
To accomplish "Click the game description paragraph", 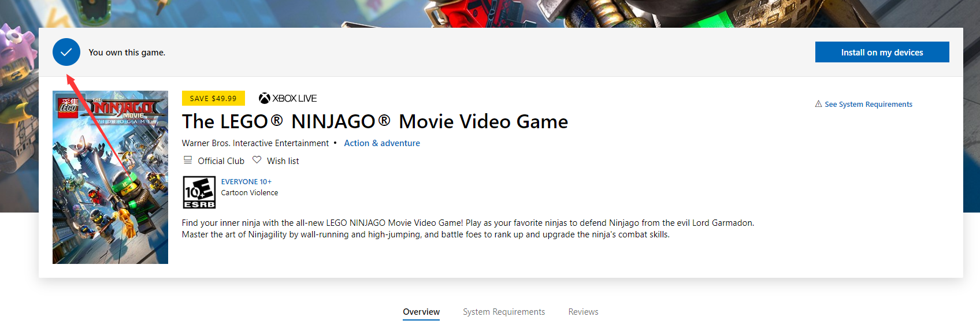I will (x=468, y=229).
